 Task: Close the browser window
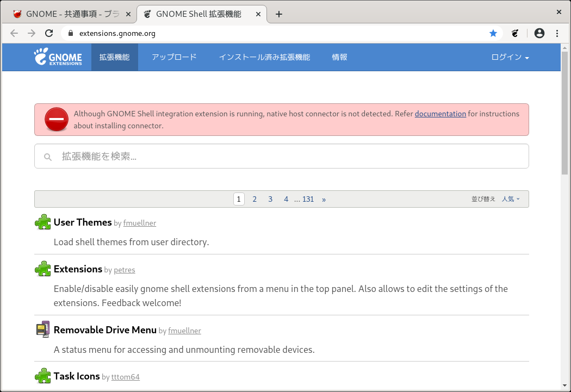pos(559,12)
